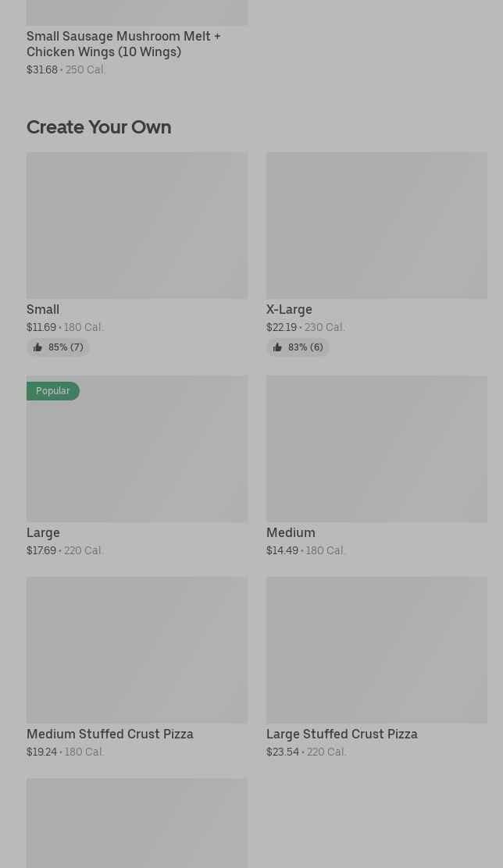The height and width of the screenshot is (868, 503).
Task: Open Medium Stuffed Crust Pizza title
Action: (110, 734)
